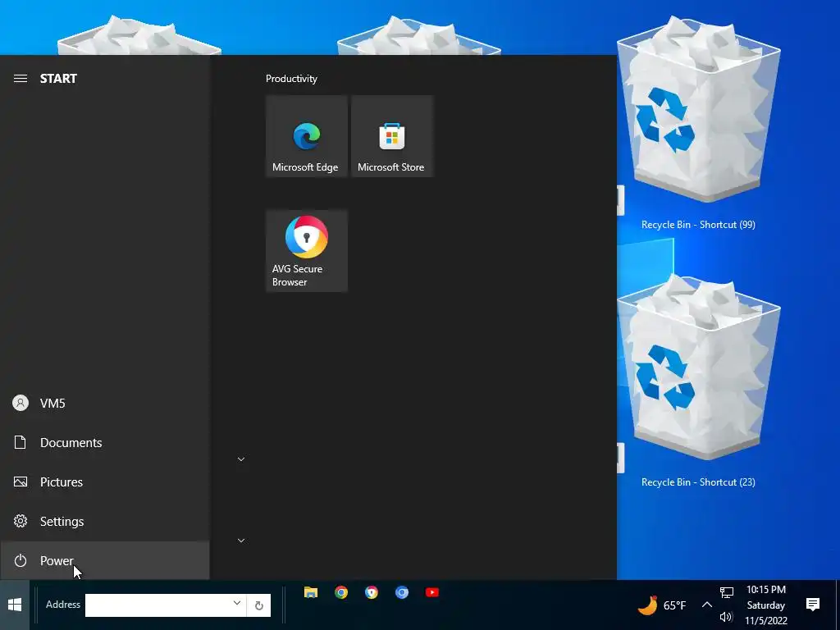The image size is (840, 630).
Task: Show hidden system tray icons
Action: click(x=706, y=605)
